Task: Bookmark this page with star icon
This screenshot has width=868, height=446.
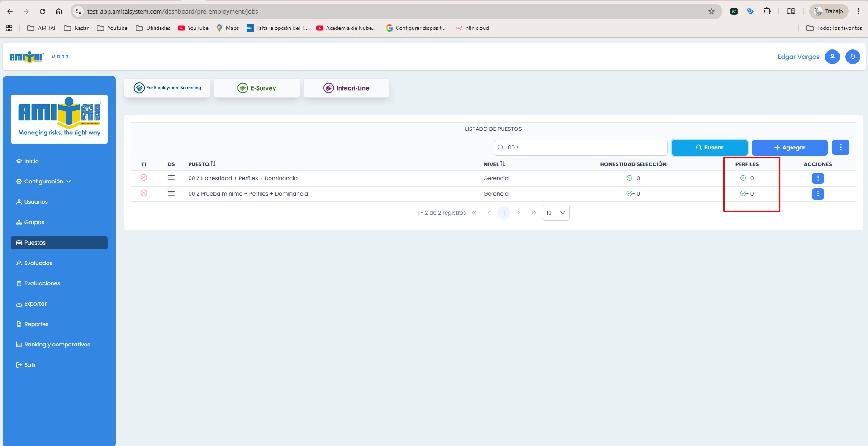Action: tap(711, 11)
